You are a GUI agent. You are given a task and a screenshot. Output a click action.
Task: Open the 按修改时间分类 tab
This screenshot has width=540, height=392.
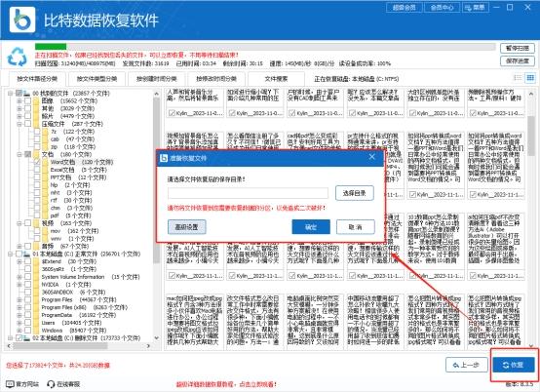pyautogui.click(x=216, y=79)
